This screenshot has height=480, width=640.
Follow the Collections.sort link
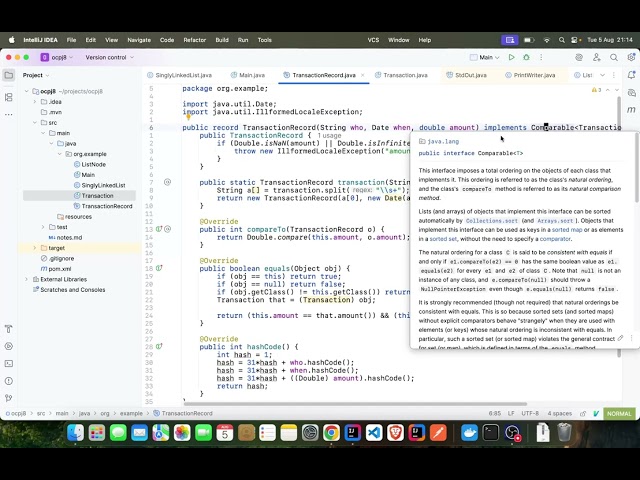tap(491, 221)
